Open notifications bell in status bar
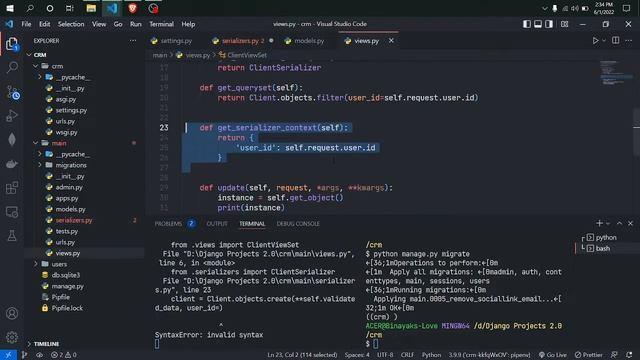Viewport: 640px width, 360px height. 629,355
